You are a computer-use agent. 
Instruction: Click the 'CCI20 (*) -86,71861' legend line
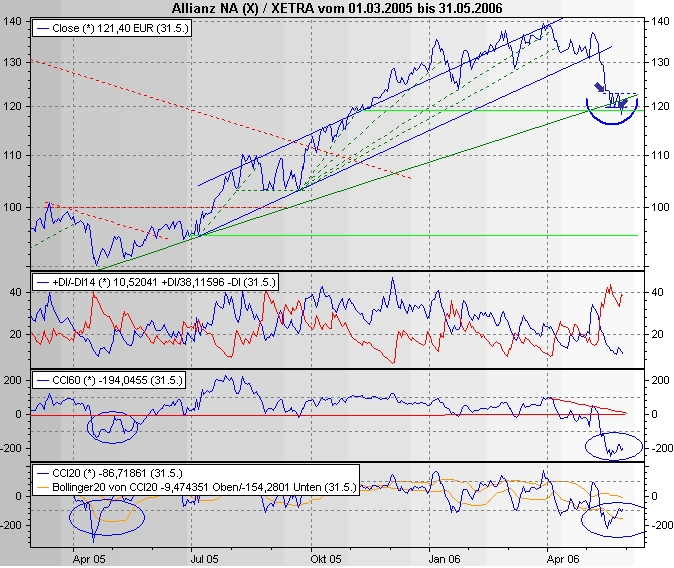pyautogui.click(x=117, y=473)
